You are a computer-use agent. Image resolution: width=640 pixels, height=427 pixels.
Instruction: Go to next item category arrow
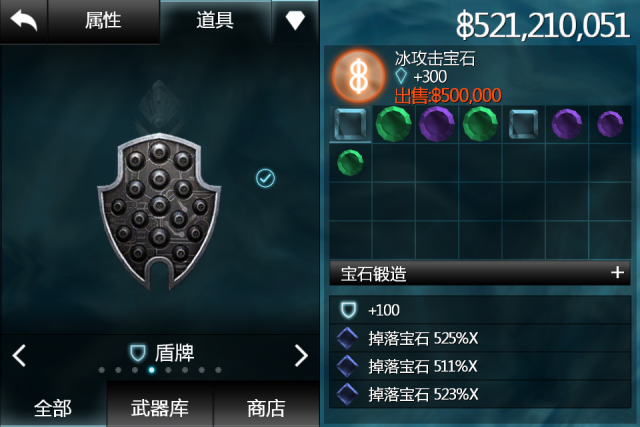(301, 356)
